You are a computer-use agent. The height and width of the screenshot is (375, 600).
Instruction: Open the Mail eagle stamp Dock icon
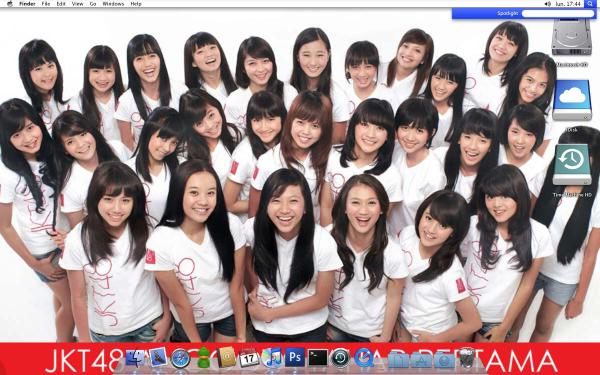158,357
